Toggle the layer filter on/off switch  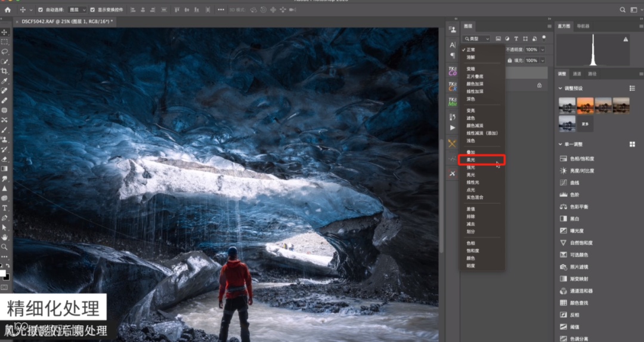click(x=544, y=38)
